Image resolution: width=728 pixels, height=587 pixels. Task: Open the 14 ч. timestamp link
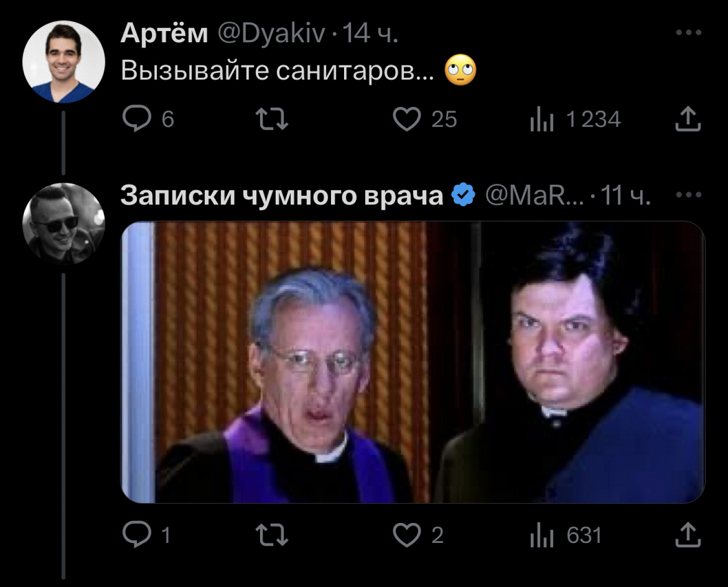(x=370, y=33)
